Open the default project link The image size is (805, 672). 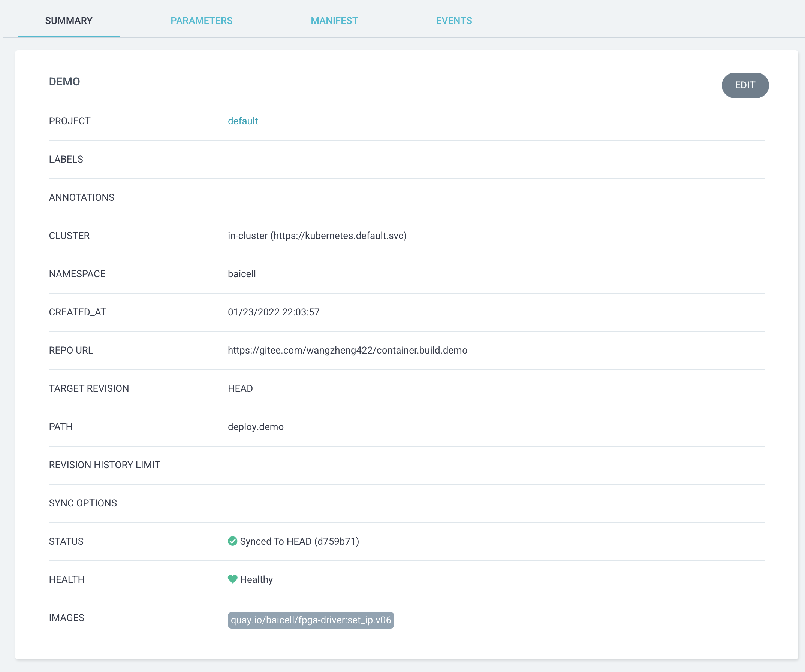click(x=242, y=121)
